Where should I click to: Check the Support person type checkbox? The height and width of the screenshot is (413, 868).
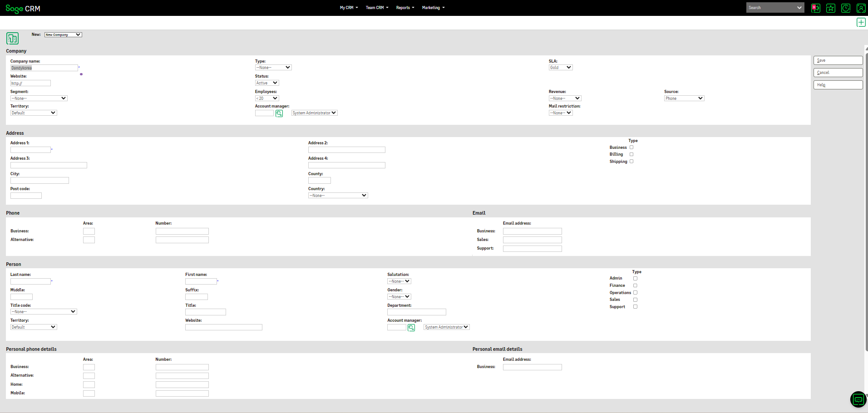tap(635, 306)
